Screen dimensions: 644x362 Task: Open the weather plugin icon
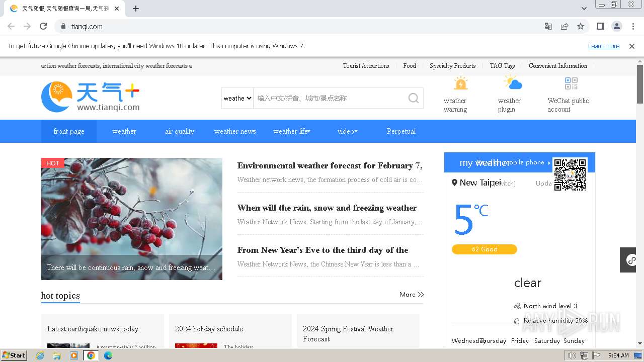pyautogui.click(x=513, y=82)
